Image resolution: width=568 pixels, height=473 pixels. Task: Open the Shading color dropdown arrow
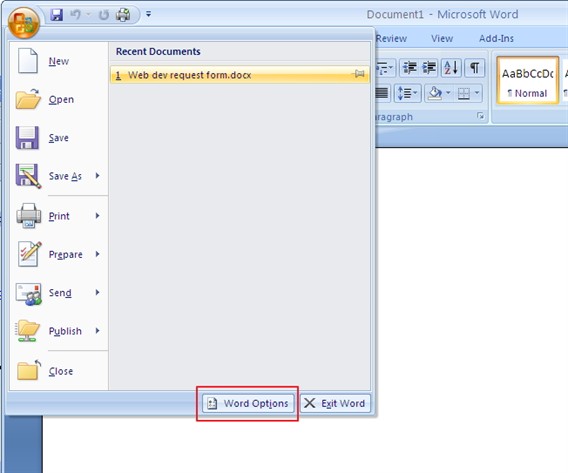tap(448, 93)
